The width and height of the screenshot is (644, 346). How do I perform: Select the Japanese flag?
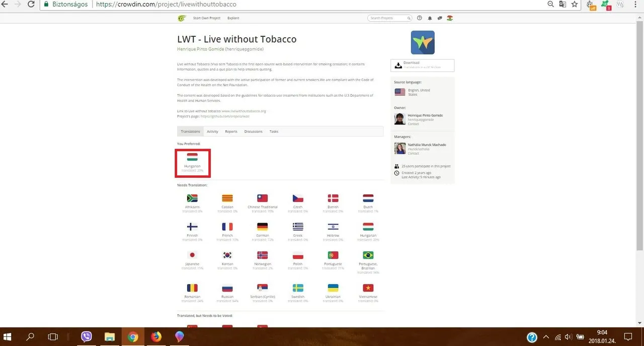coord(192,255)
